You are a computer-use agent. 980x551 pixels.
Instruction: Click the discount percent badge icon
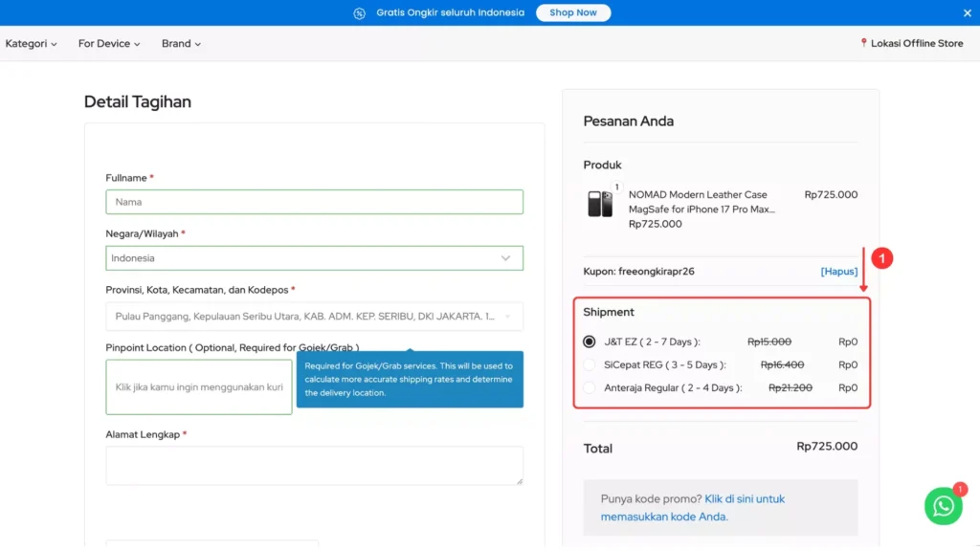click(359, 13)
